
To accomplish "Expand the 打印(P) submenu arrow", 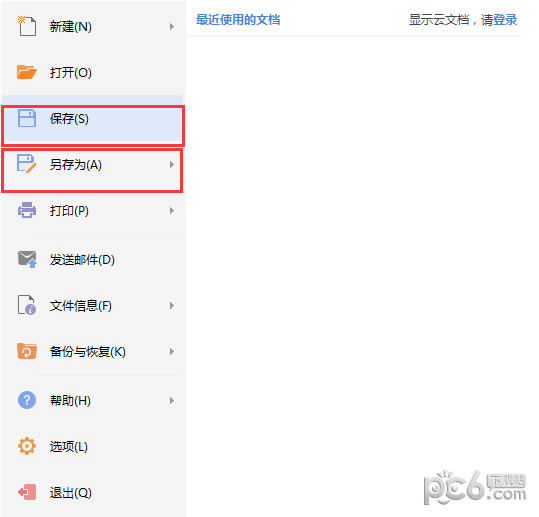I will [172, 210].
